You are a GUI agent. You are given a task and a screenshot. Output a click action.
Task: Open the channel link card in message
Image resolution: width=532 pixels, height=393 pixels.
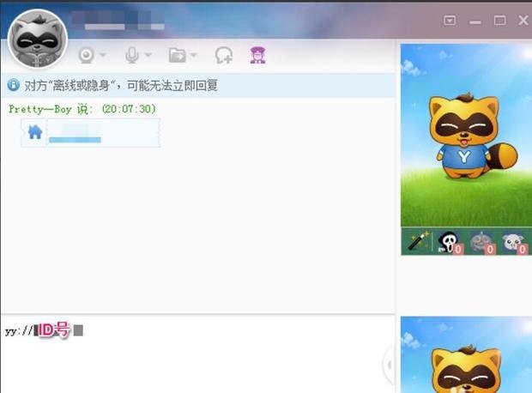[90, 133]
